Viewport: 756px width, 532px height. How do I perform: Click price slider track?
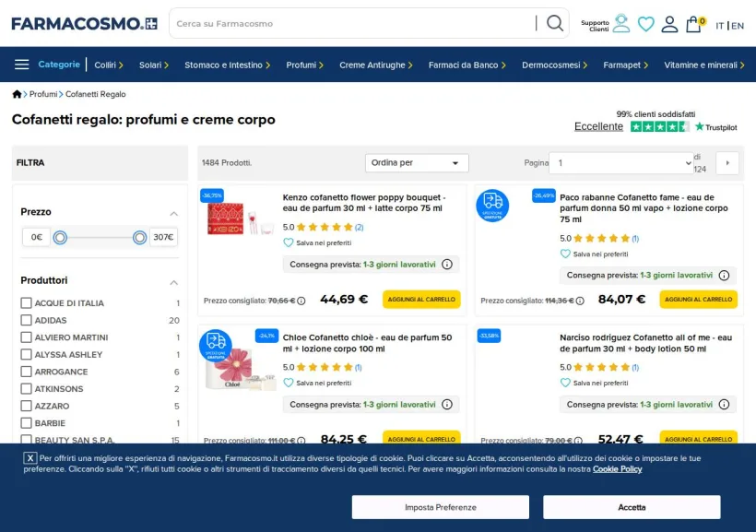point(100,237)
